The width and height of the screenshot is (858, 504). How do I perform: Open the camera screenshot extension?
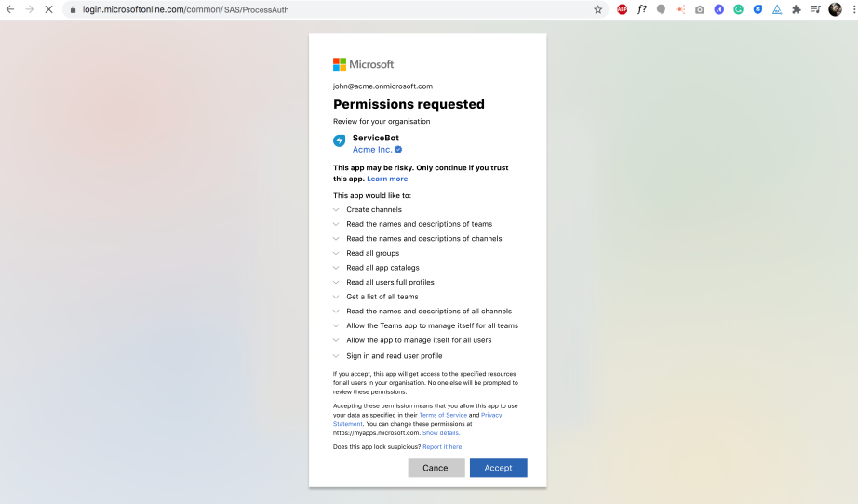(x=699, y=9)
